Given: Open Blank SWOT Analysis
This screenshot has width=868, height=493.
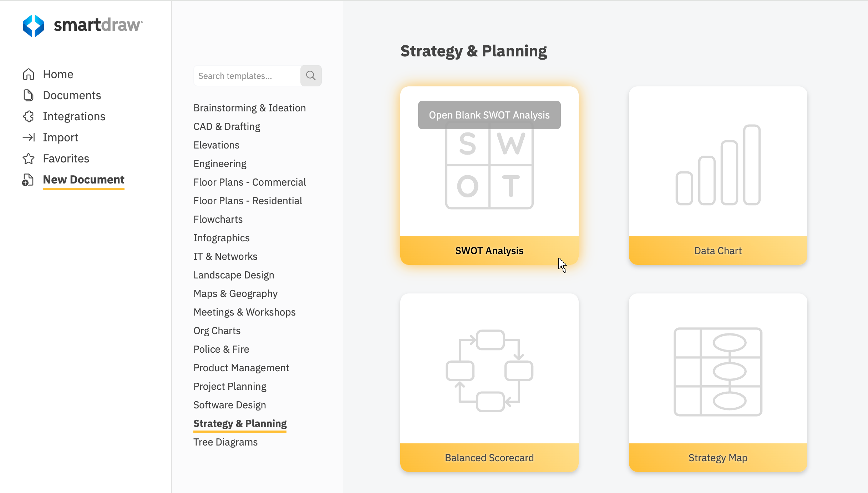Looking at the screenshot, I should 489,115.
